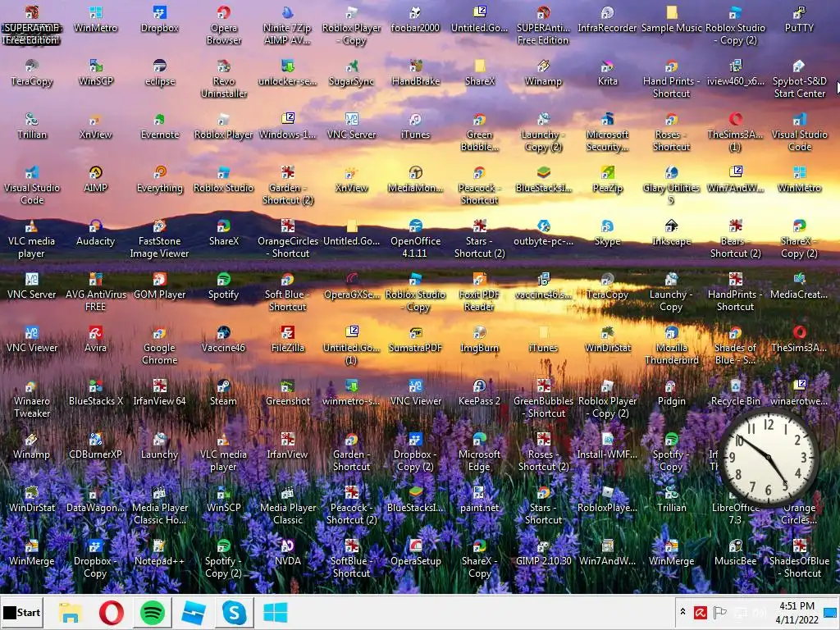Click the IrfanView 64 icon
The image size is (840, 630).
click(x=160, y=393)
